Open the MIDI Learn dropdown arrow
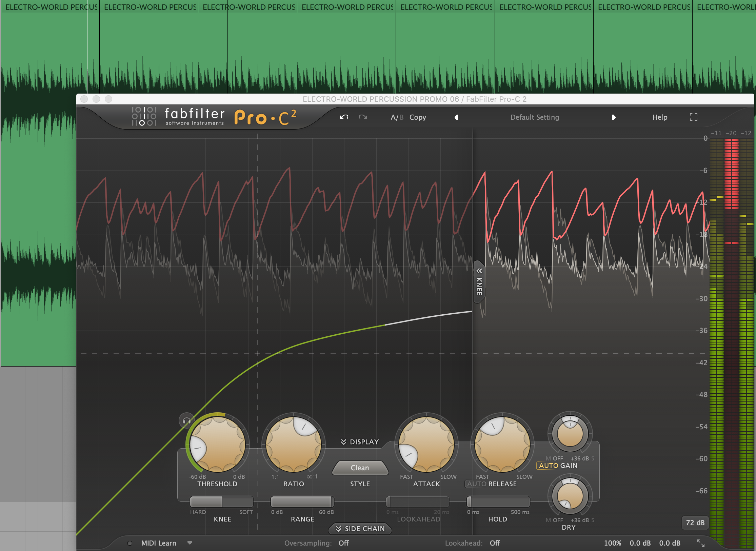The width and height of the screenshot is (756, 551). [x=190, y=543]
